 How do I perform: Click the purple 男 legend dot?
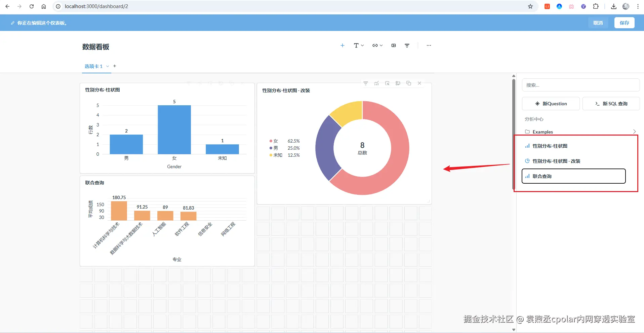271,148
